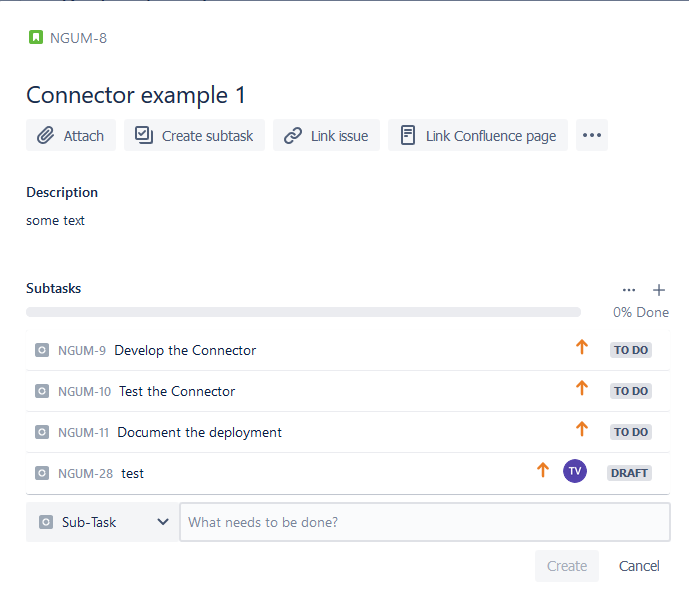Click the chevron of the Sub-Task dropdown
689x592 pixels.
coord(163,522)
